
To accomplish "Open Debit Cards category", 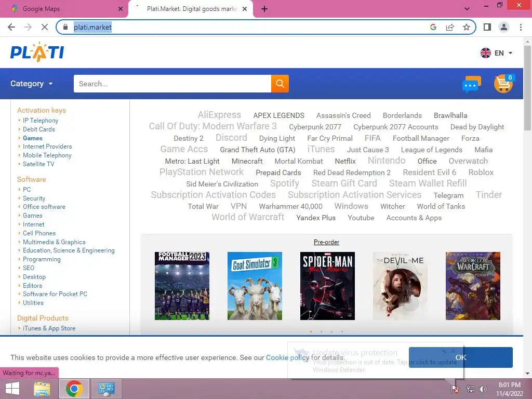I will pyautogui.click(x=38, y=129).
